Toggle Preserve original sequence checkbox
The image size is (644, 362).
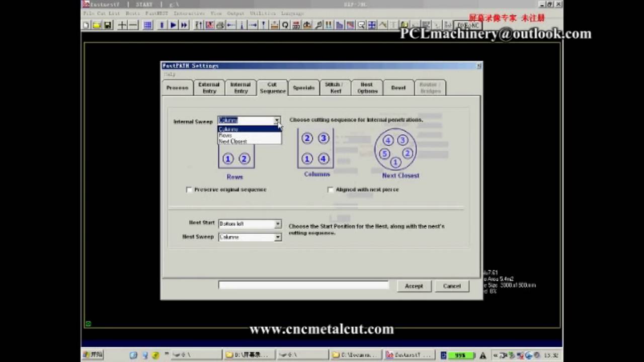click(x=189, y=190)
